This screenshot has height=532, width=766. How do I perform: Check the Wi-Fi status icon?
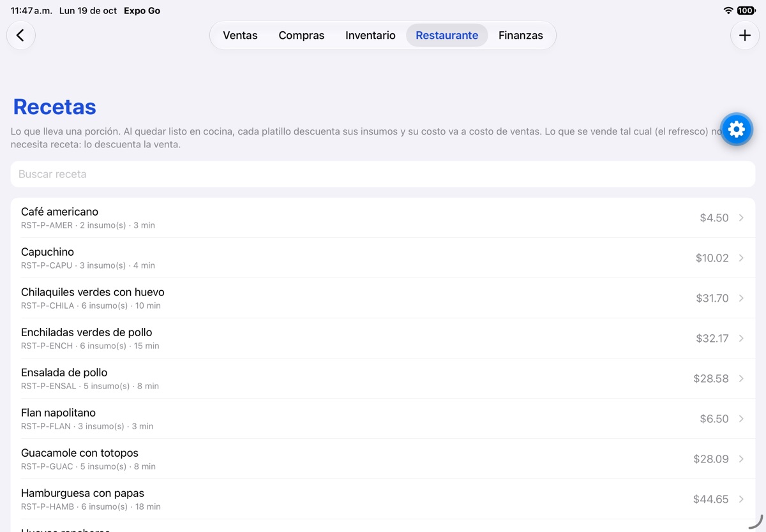(728, 11)
